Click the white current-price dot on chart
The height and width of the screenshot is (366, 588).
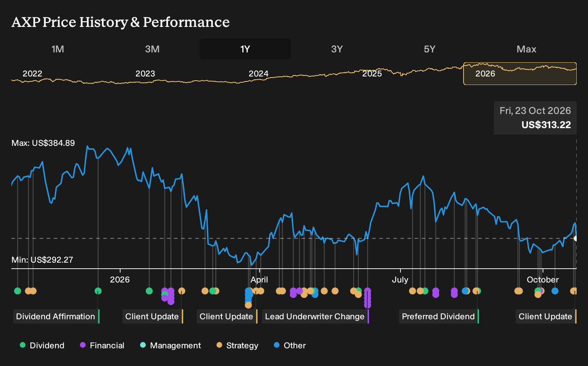click(x=576, y=239)
